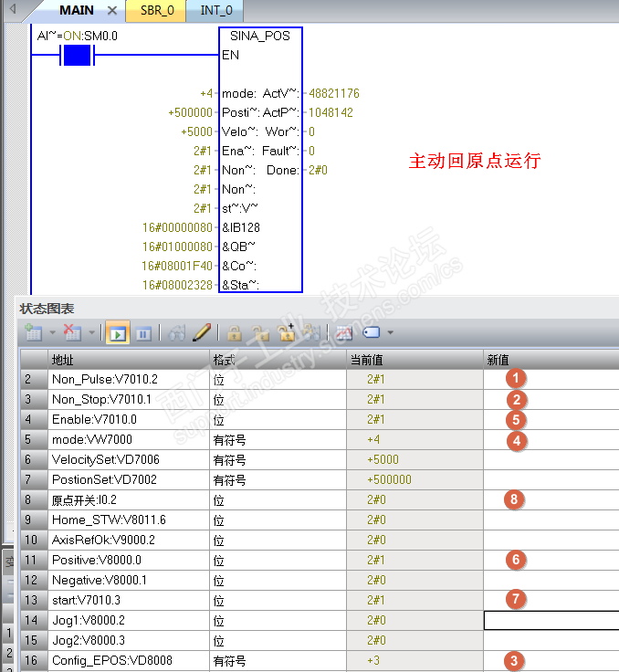Select the PostionSet:VD7002 address cell
The height and width of the screenshot is (672, 619).
(128, 479)
